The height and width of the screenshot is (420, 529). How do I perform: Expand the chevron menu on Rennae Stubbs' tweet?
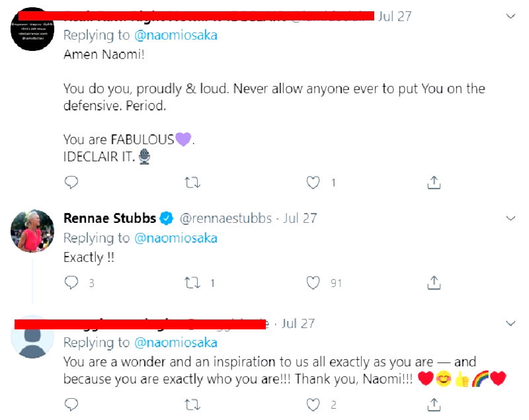[x=510, y=218]
